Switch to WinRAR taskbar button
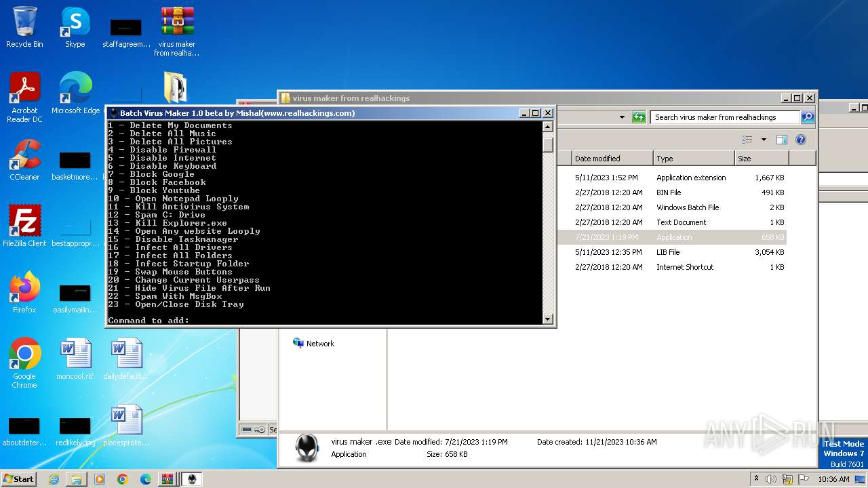868x488 pixels. point(167,479)
